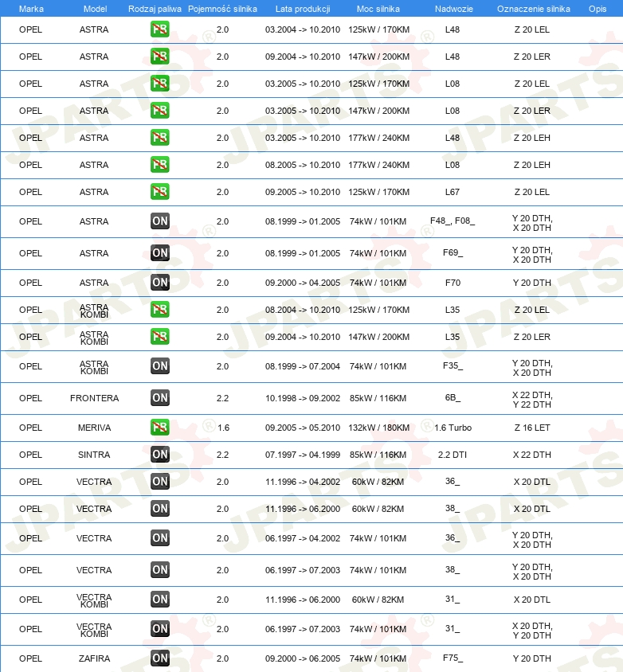623x672 pixels.
Task: Click the OPEL cell in the Zafira row
Action: click(x=30, y=658)
